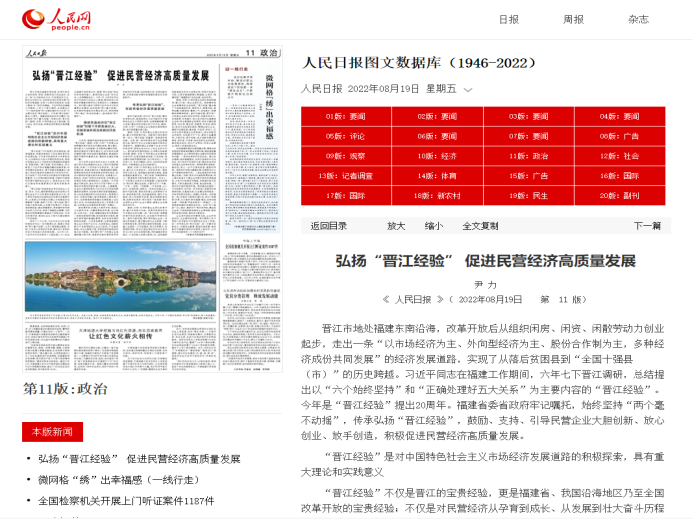This screenshot has height=519, width=693.
Task: Go to 11版：政治
Action: pos(529,156)
